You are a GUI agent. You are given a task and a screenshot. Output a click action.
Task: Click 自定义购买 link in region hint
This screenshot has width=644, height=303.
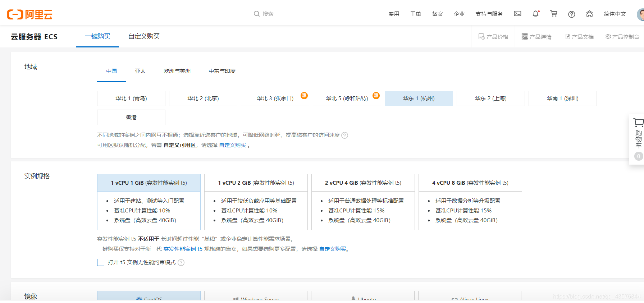233,145
